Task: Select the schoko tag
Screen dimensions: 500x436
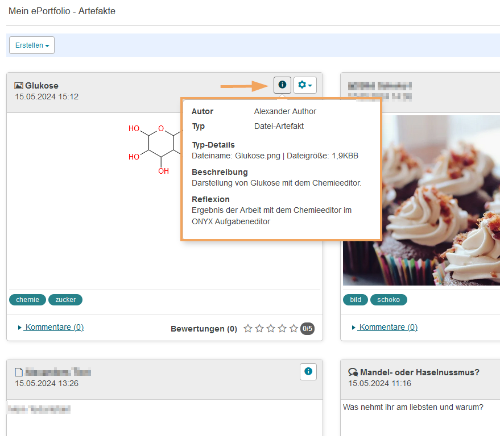Action: 388,300
